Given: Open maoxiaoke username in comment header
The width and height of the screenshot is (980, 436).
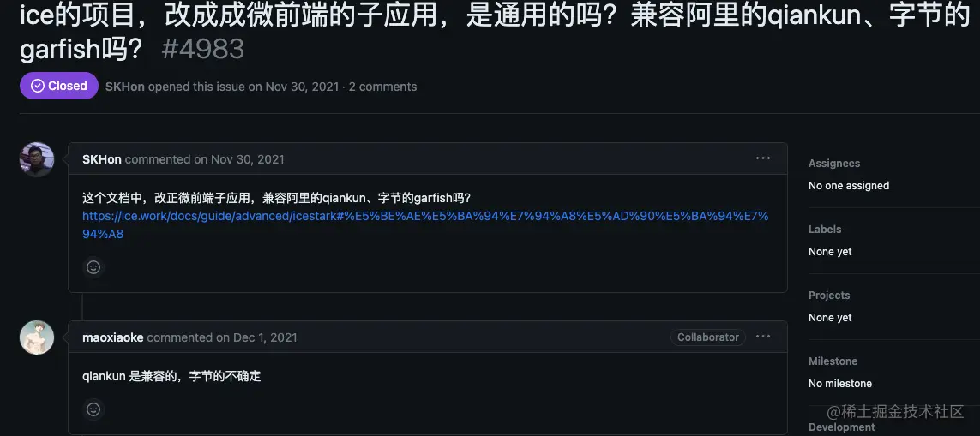Looking at the screenshot, I should (x=113, y=337).
